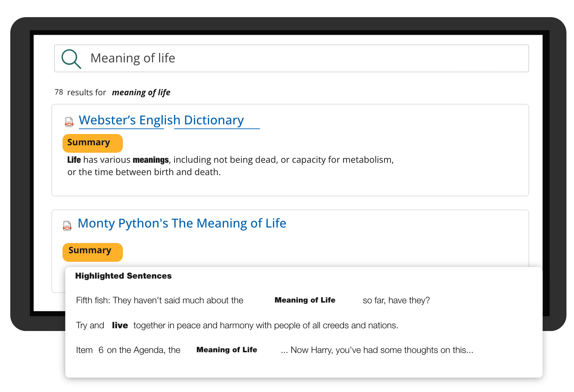This screenshot has width=574, height=392.
Task: Click the Summary button under the Monty Python result
Action: pos(93,252)
